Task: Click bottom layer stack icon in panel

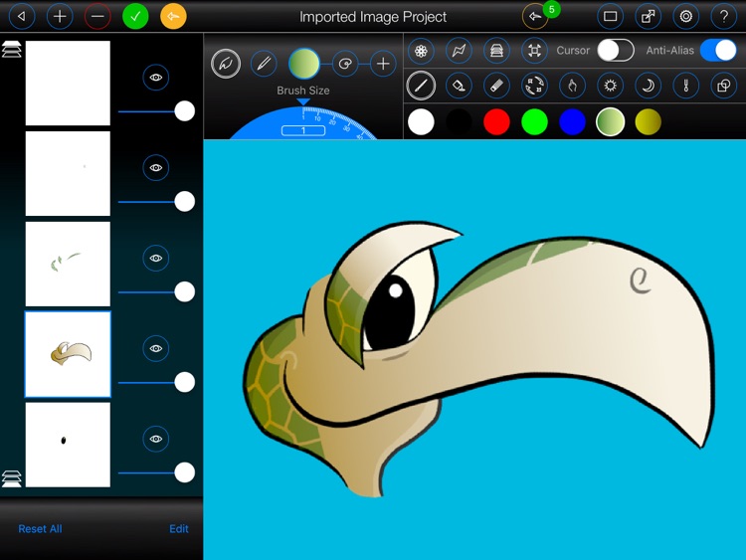Action: click(11, 478)
